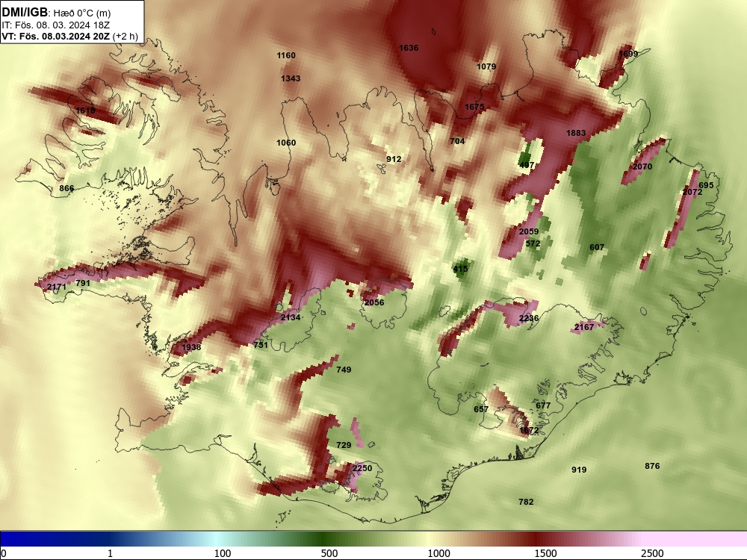Click the 1938 map value
The height and width of the screenshot is (560, 747).
[x=191, y=347]
